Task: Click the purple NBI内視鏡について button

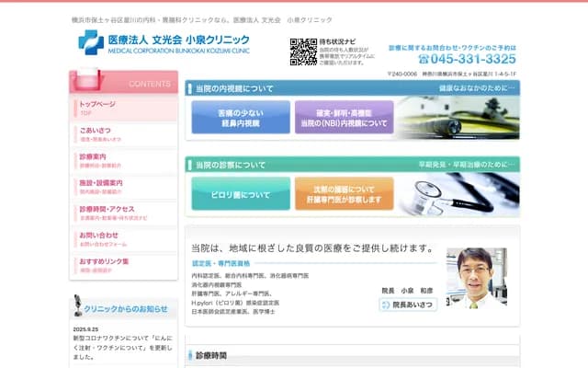Action: (345, 117)
